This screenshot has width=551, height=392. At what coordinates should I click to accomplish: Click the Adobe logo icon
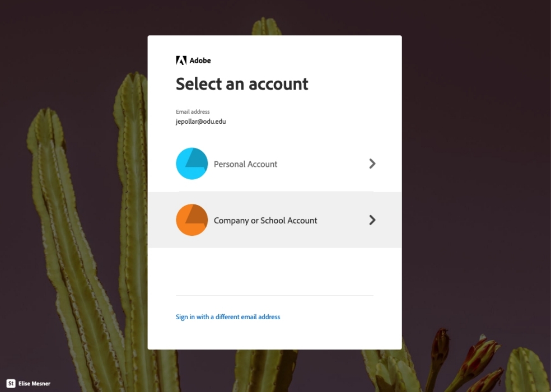(x=181, y=60)
